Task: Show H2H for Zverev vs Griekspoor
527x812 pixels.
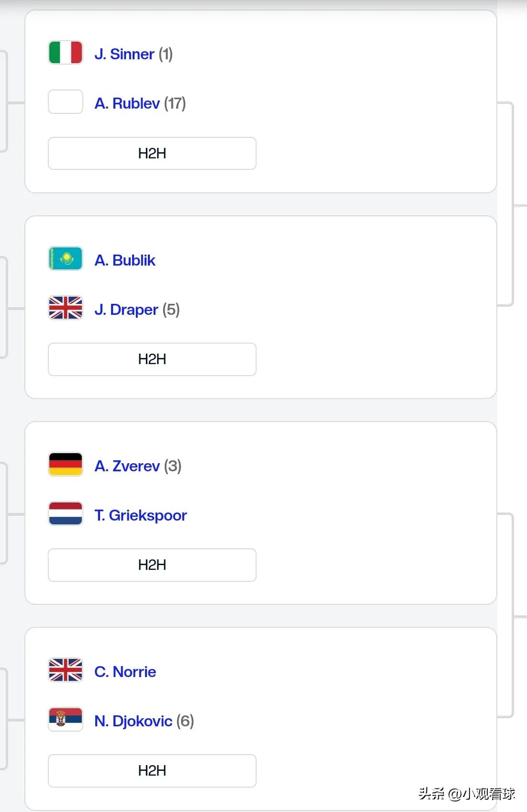Action: point(152,565)
